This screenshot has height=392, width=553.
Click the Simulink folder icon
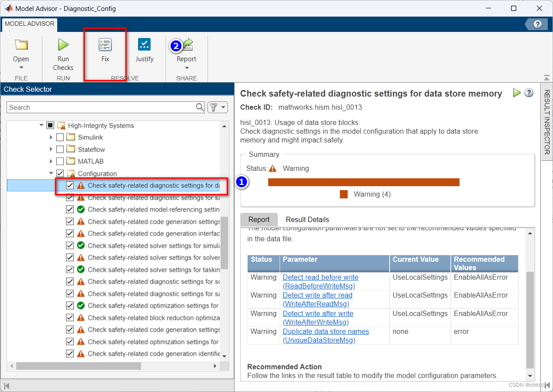point(71,137)
